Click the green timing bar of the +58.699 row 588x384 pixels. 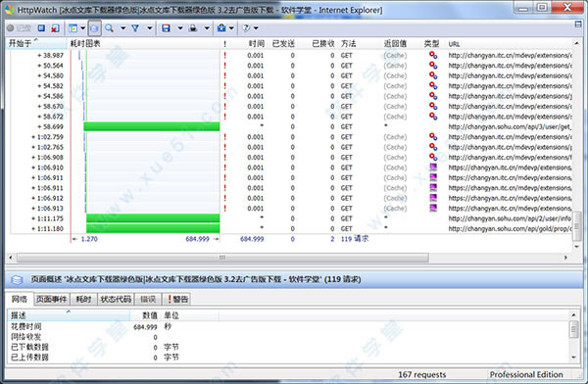click(x=152, y=126)
